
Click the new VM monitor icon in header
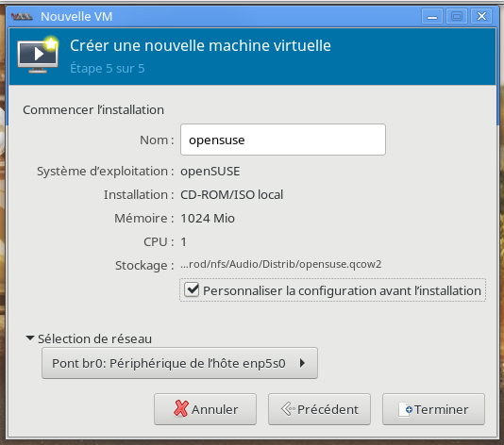[x=38, y=55]
